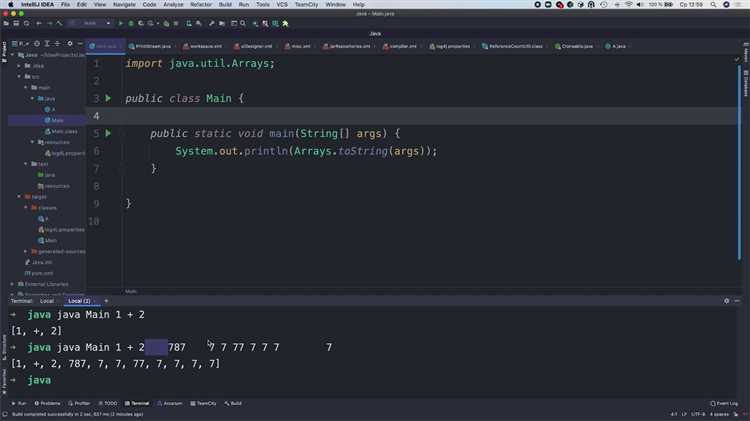750x421 pixels.
Task: Click the run gutter arrow beside main method
Action: 109,133
